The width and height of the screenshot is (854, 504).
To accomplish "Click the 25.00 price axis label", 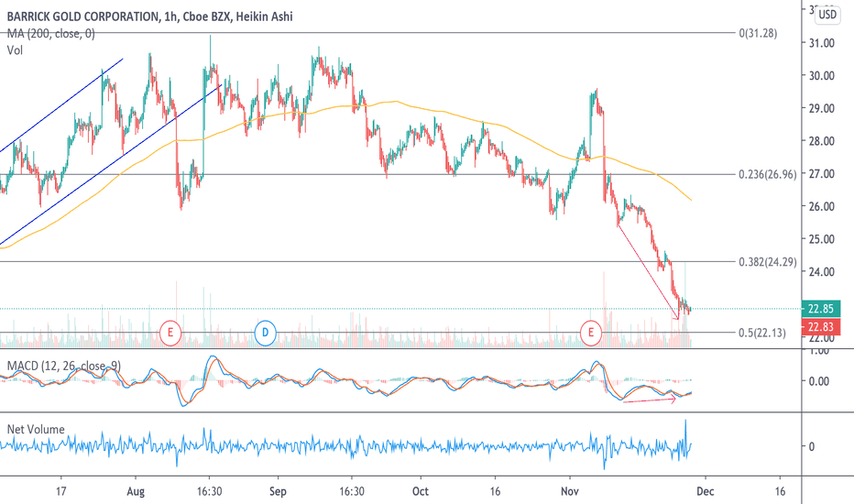I will (x=821, y=239).
